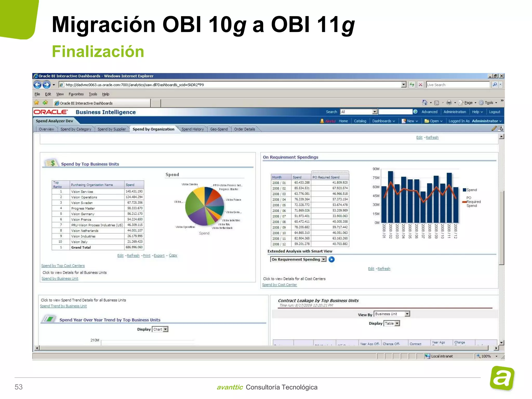Viewport: 532px width, 399px height.
Task: Open the Favorites menu
Action: pyautogui.click(x=76, y=94)
